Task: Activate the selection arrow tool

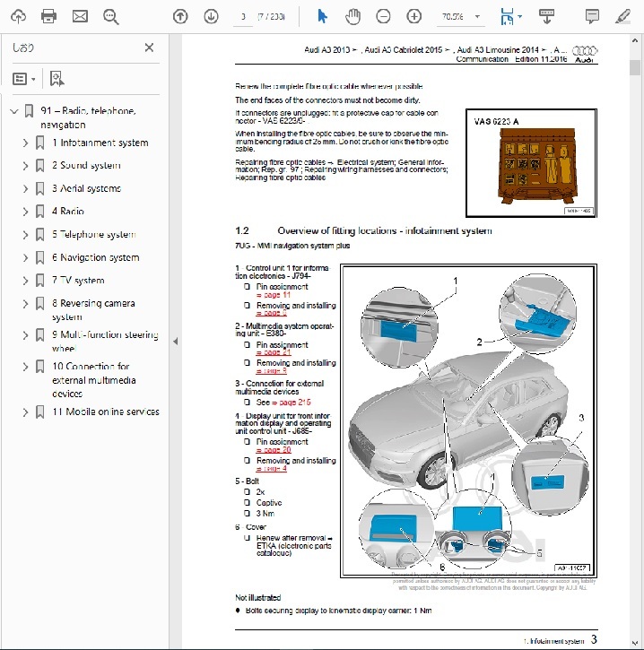Action: [322, 16]
